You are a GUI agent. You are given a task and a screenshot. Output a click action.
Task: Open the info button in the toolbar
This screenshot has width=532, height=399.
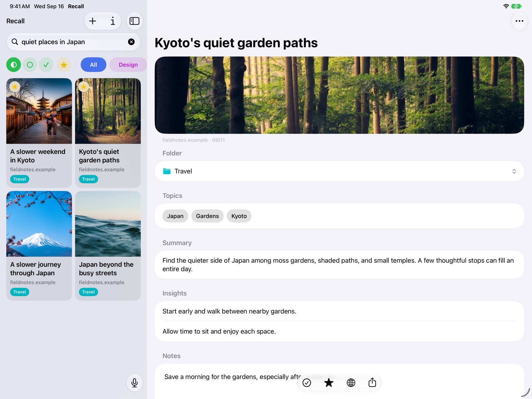coord(113,21)
